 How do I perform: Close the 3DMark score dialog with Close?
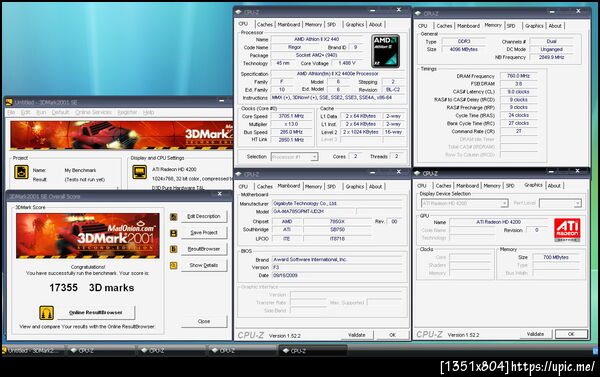[x=204, y=322]
